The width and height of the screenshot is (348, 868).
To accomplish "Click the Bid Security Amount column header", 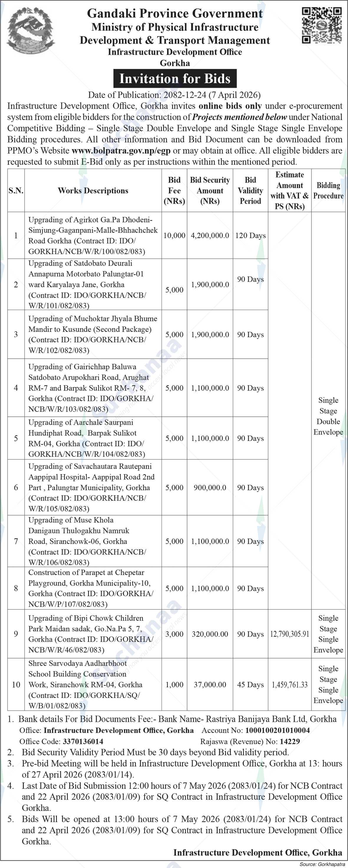I will [210, 191].
